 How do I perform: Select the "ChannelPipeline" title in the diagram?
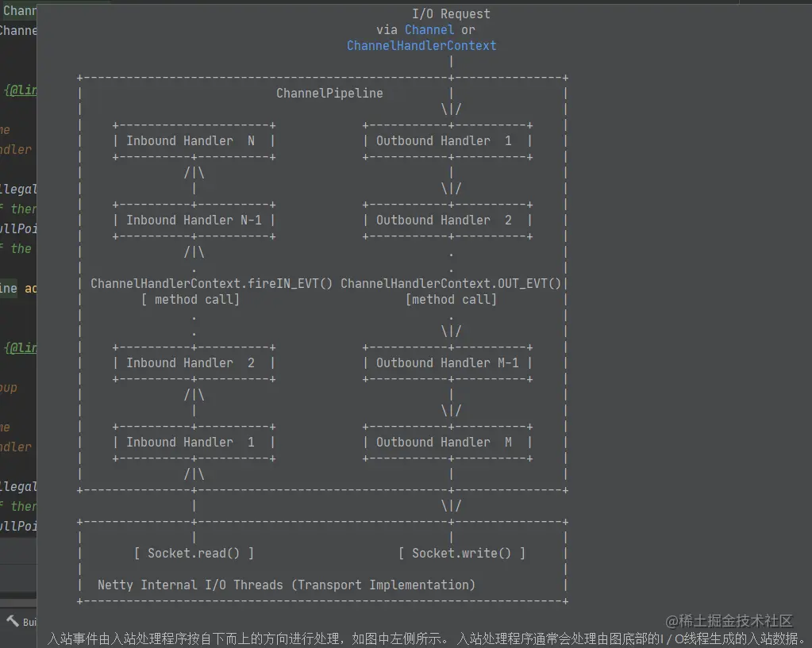(x=329, y=93)
